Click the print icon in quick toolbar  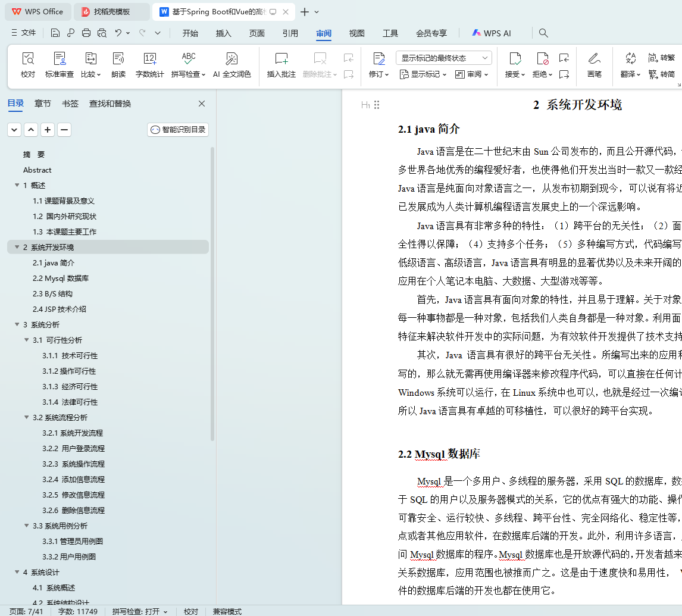[x=86, y=33]
